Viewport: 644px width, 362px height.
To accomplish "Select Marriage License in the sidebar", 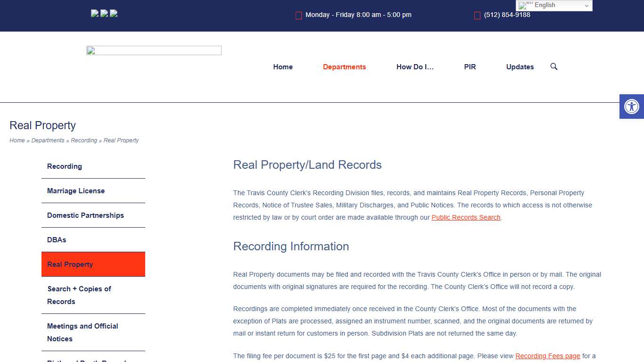I will click(76, 190).
